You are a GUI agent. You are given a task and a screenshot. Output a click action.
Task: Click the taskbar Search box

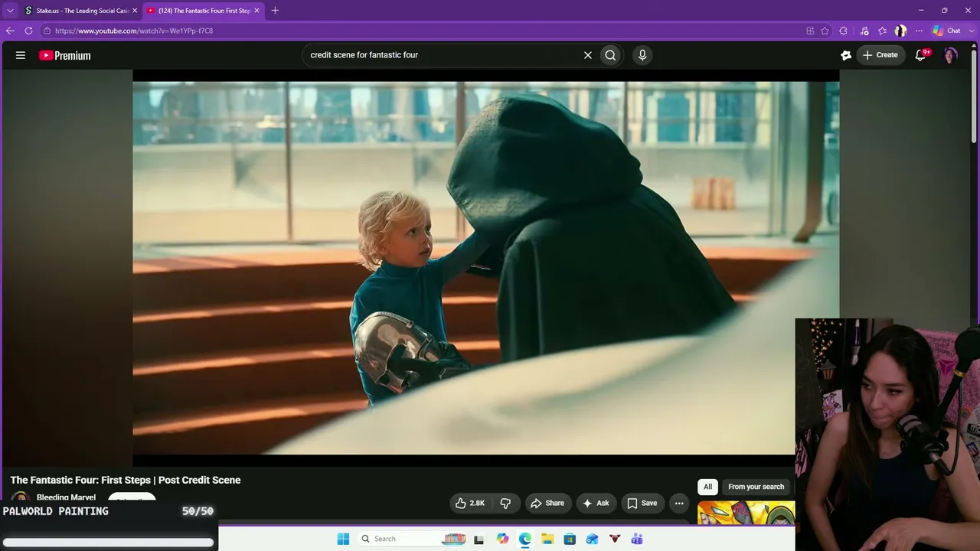click(411, 539)
